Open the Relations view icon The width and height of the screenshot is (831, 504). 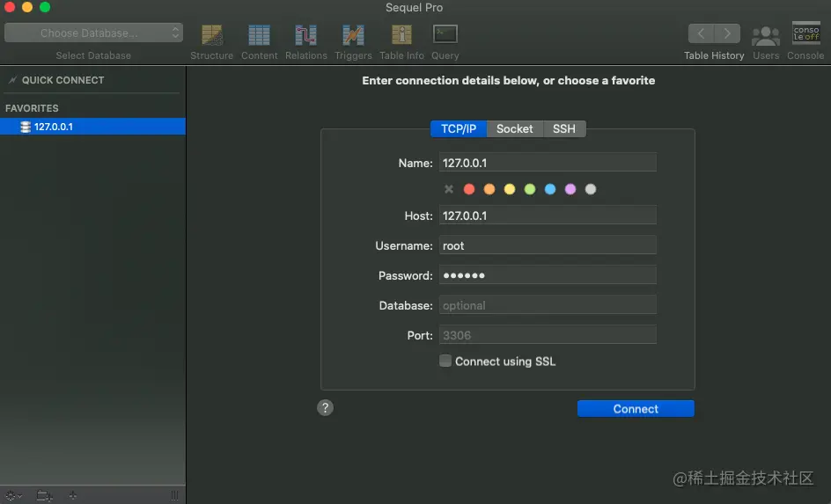[x=305, y=35]
